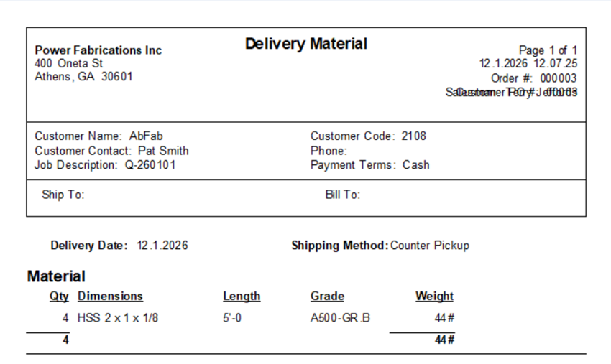611x364 pixels.
Task: Select the Power Fabrications Inc company name
Action: point(98,50)
